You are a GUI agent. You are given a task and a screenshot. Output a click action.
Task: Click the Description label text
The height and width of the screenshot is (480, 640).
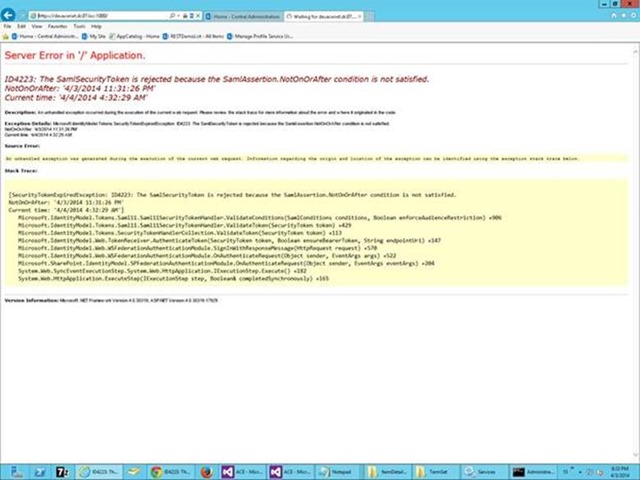click(20, 112)
